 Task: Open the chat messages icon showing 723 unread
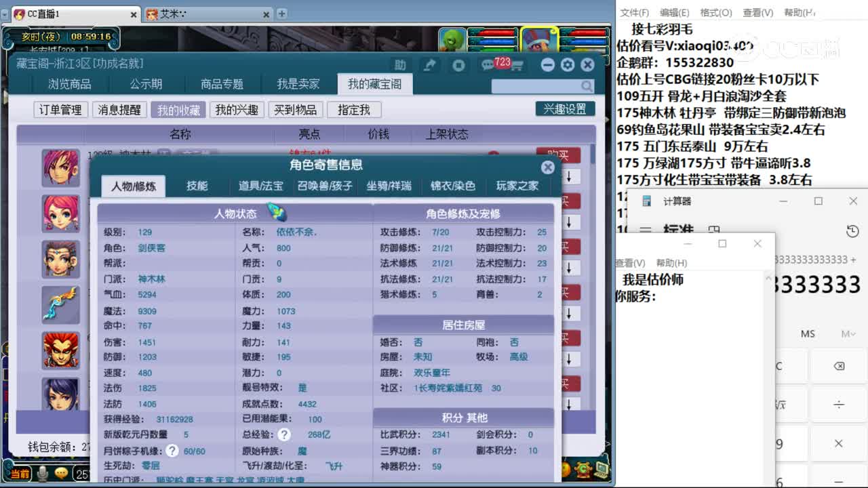pos(488,63)
